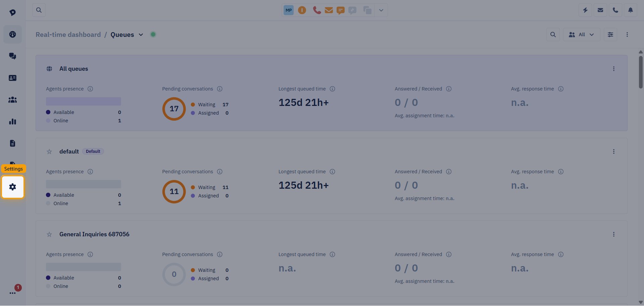The width and height of the screenshot is (644, 306).
Task: Click the top-left global search icon
Action: pyautogui.click(x=39, y=10)
